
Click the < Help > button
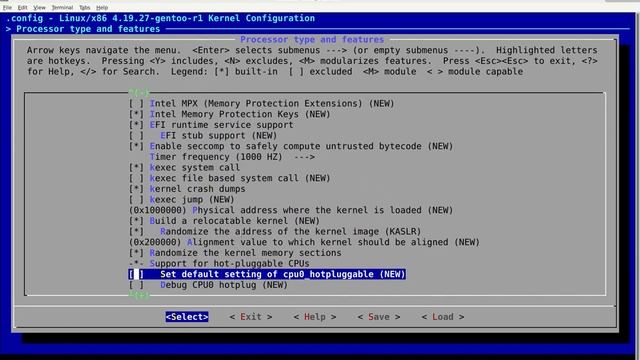pos(315,317)
